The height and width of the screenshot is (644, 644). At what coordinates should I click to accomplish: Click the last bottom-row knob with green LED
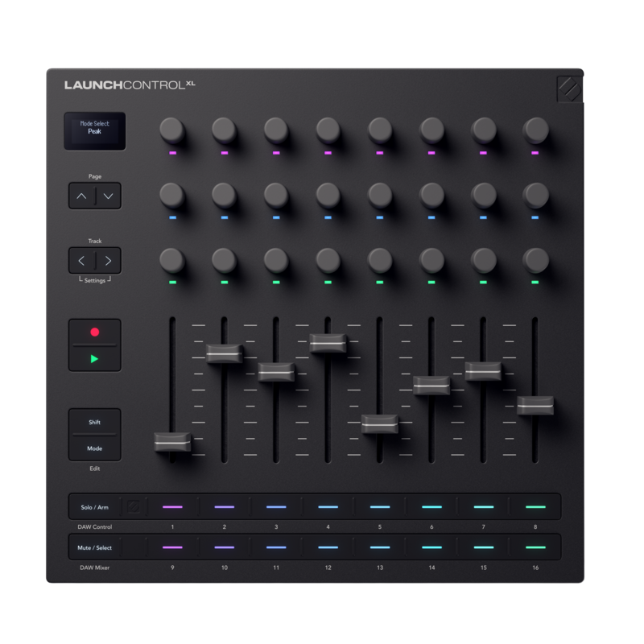pyautogui.click(x=535, y=260)
